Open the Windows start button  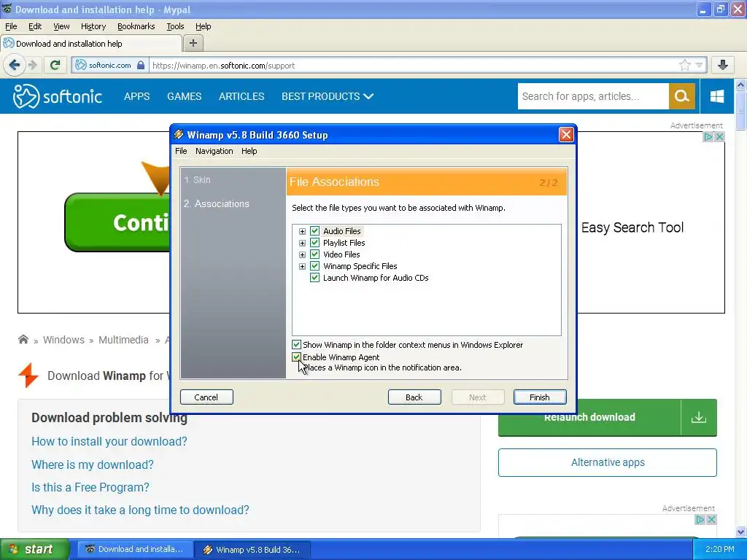(x=34, y=549)
